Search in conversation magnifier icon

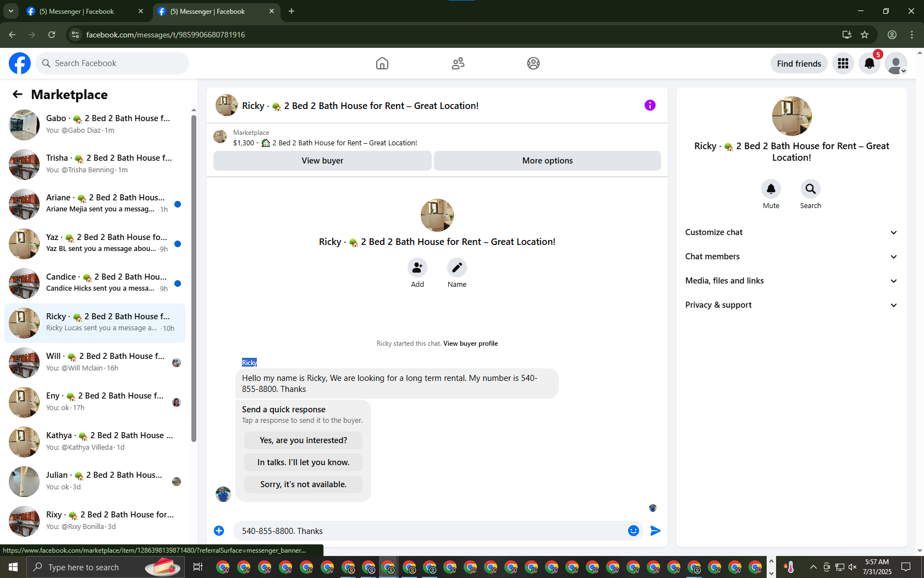pos(811,189)
